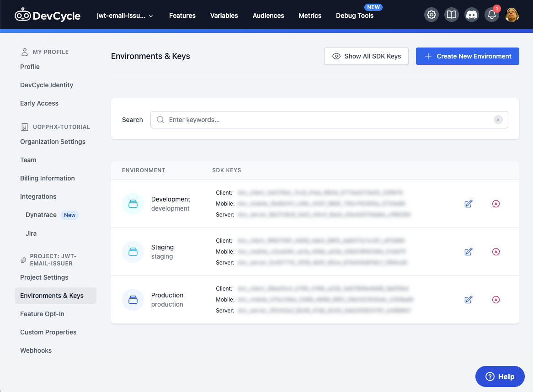Edit the Production environment

pyautogui.click(x=468, y=300)
